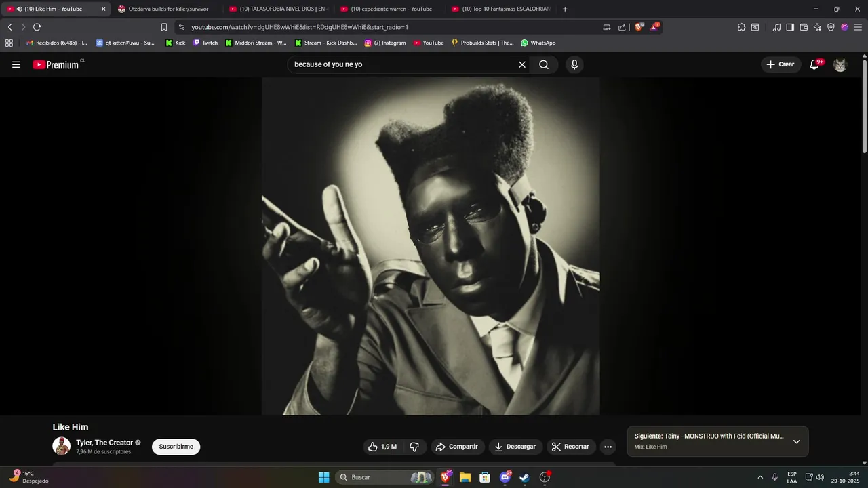Open the YouTube bookmark
This screenshot has height=488, width=868.
(429, 43)
